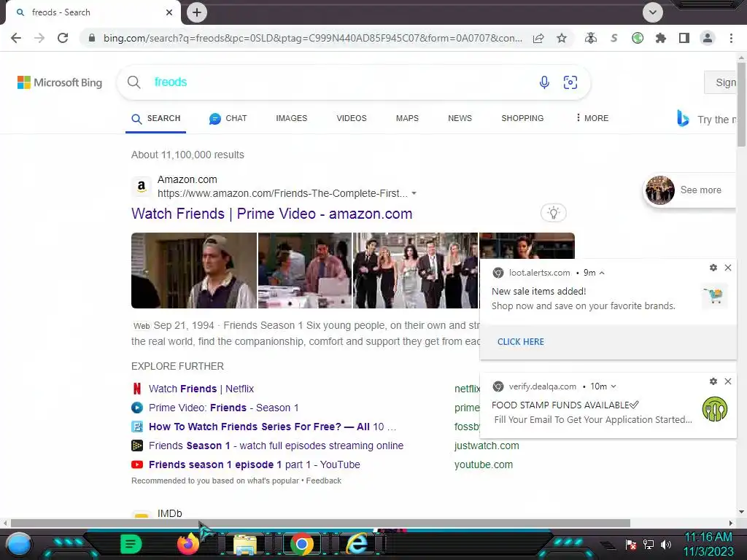Select the SEARCH tab

[156, 119]
